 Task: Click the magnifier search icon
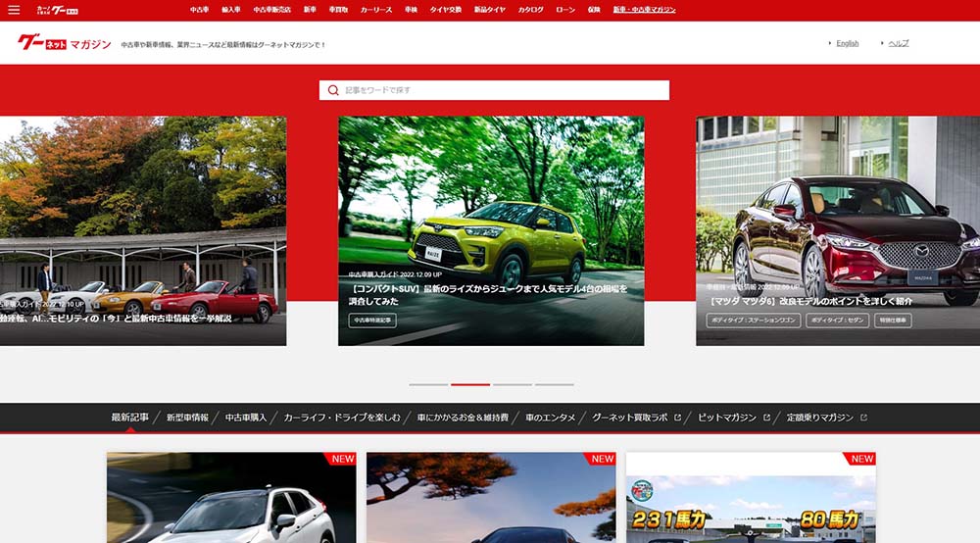(x=333, y=90)
